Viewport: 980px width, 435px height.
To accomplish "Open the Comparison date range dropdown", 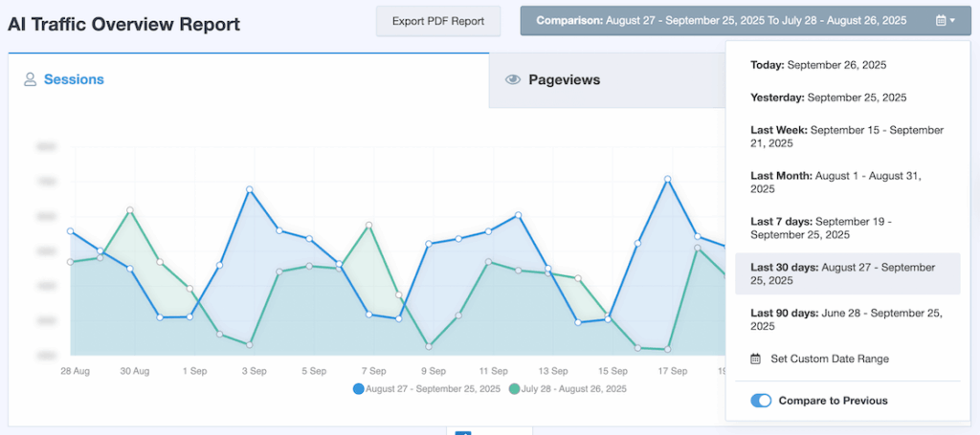I will pos(738,20).
